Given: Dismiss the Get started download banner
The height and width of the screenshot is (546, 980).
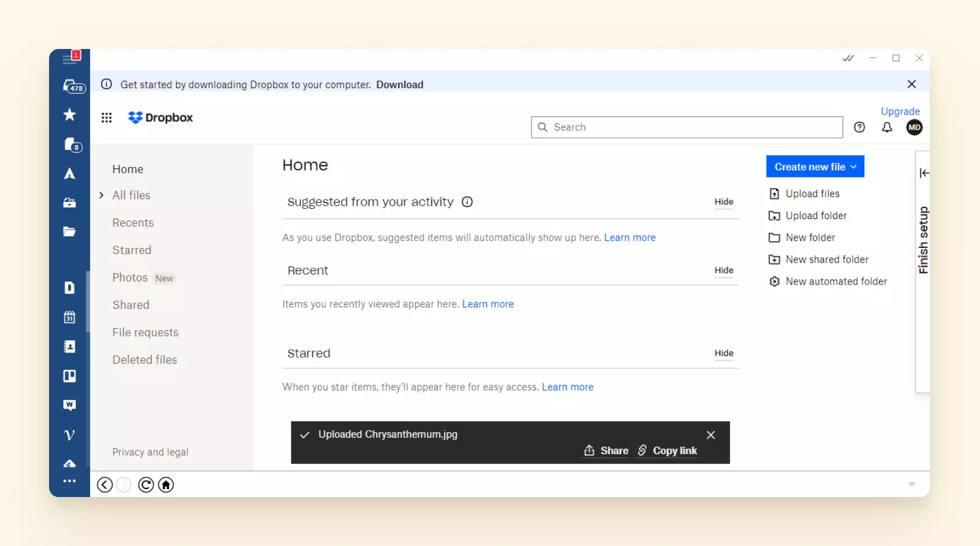Looking at the screenshot, I should pyautogui.click(x=911, y=84).
